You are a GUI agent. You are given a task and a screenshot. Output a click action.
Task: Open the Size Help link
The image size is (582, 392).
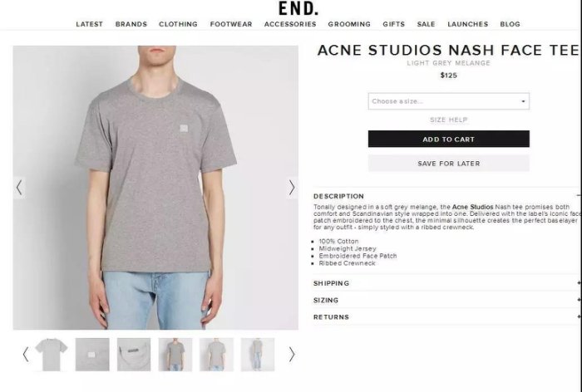(x=449, y=120)
